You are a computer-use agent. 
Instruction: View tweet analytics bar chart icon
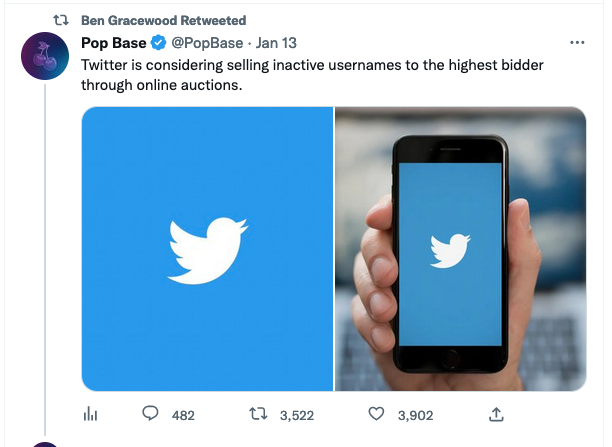[x=89, y=413]
